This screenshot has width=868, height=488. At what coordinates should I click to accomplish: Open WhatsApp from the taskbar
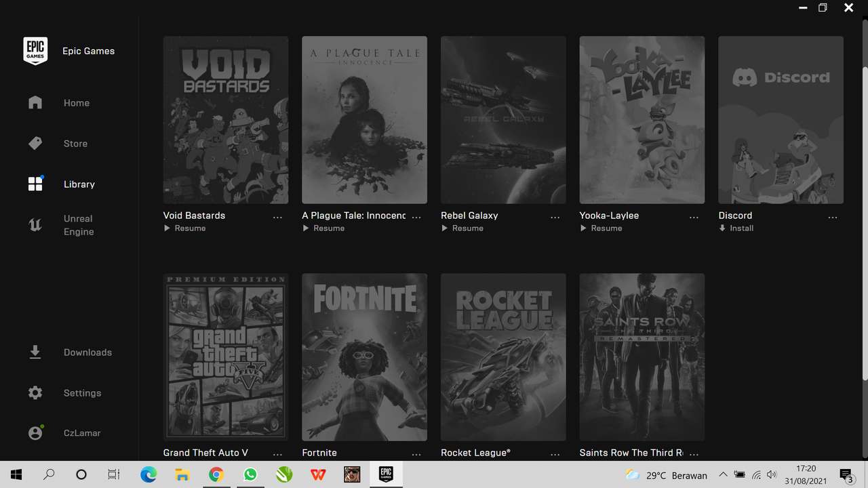250,474
